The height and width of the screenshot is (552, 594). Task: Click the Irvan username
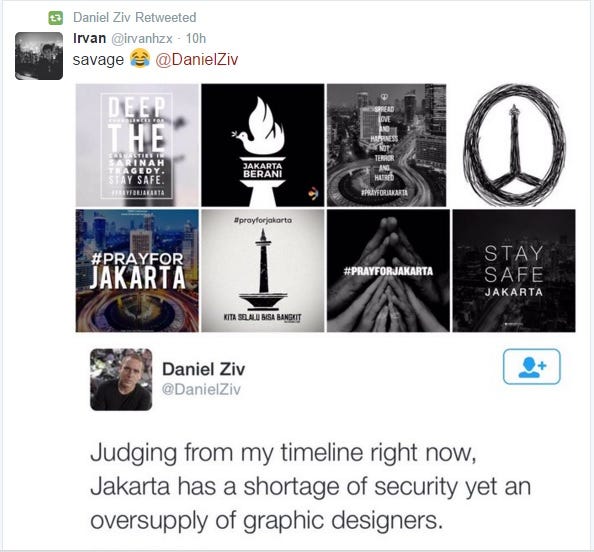89,38
